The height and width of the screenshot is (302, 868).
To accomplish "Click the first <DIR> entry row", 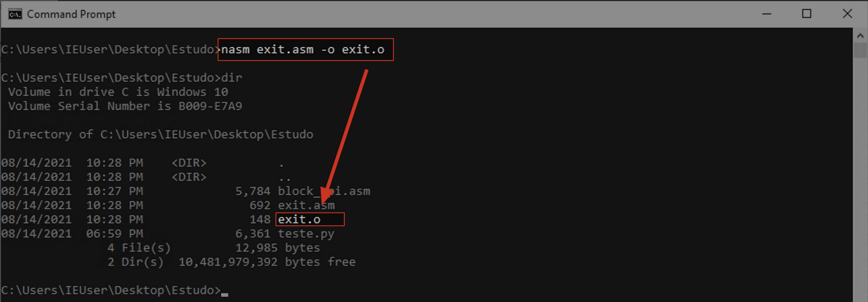I will pos(142,163).
